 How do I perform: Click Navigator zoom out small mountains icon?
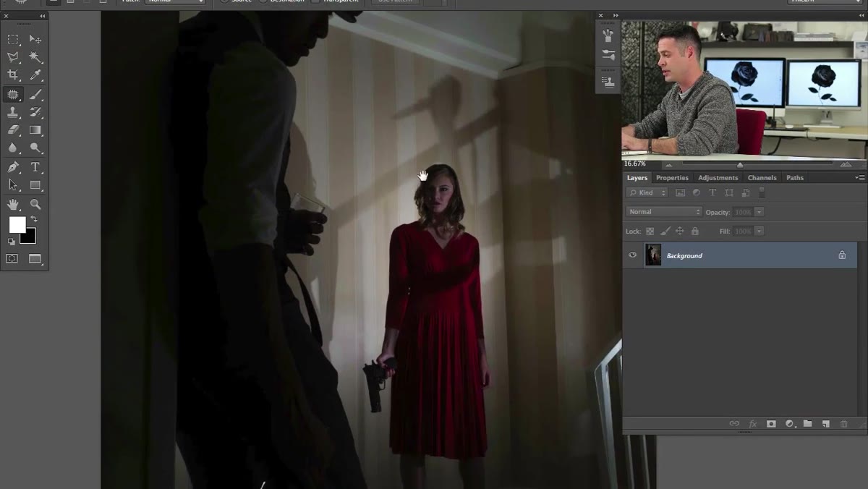click(669, 165)
